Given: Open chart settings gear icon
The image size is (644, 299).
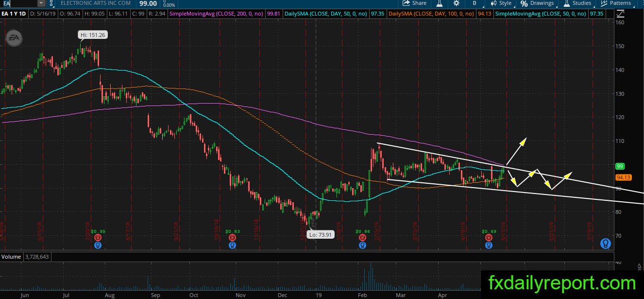Looking at the screenshot, I should coord(456,3).
